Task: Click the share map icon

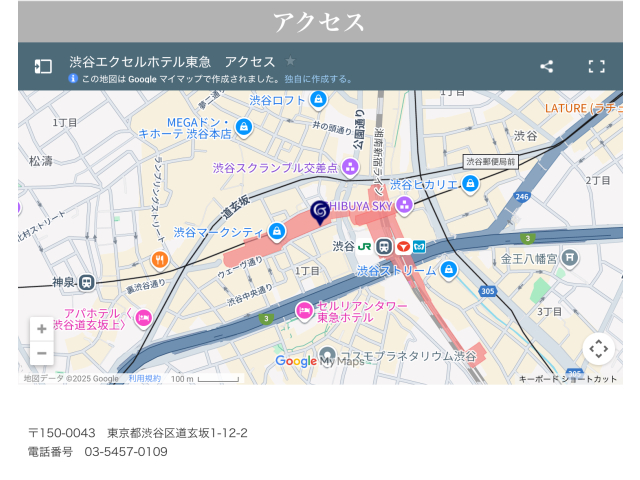Action: 546,66
